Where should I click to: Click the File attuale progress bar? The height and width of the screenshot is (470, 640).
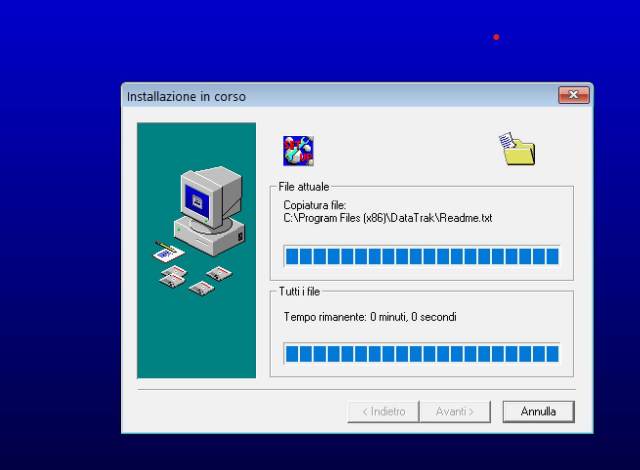pyautogui.click(x=421, y=257)
